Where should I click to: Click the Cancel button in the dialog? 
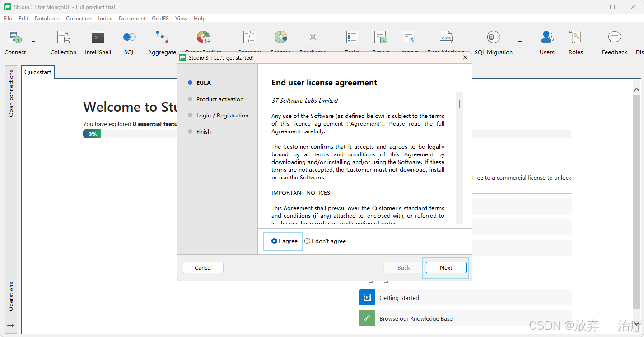(203, 268)
